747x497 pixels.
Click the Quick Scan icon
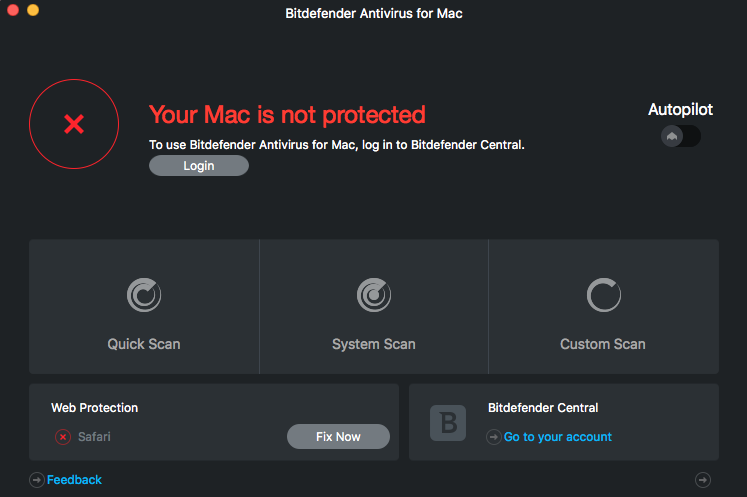[144, 295]
